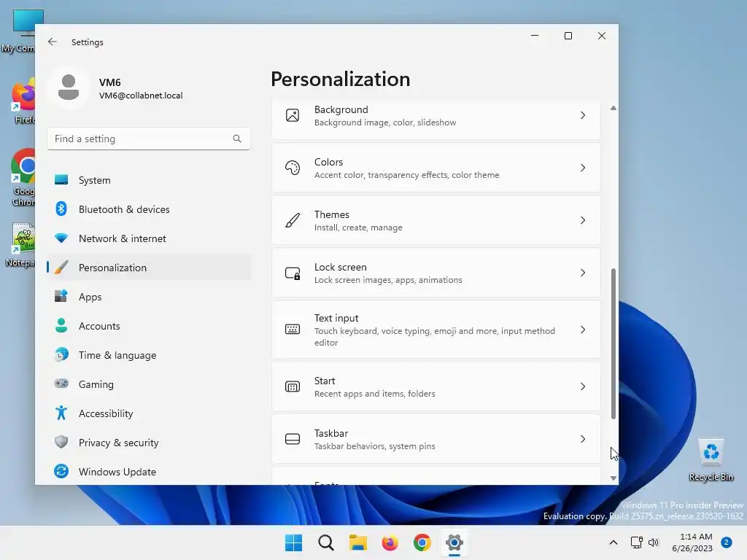Click the Accessibility figure icon in sidebar
This screenshot has width=747, height=560.
[61, 413]
